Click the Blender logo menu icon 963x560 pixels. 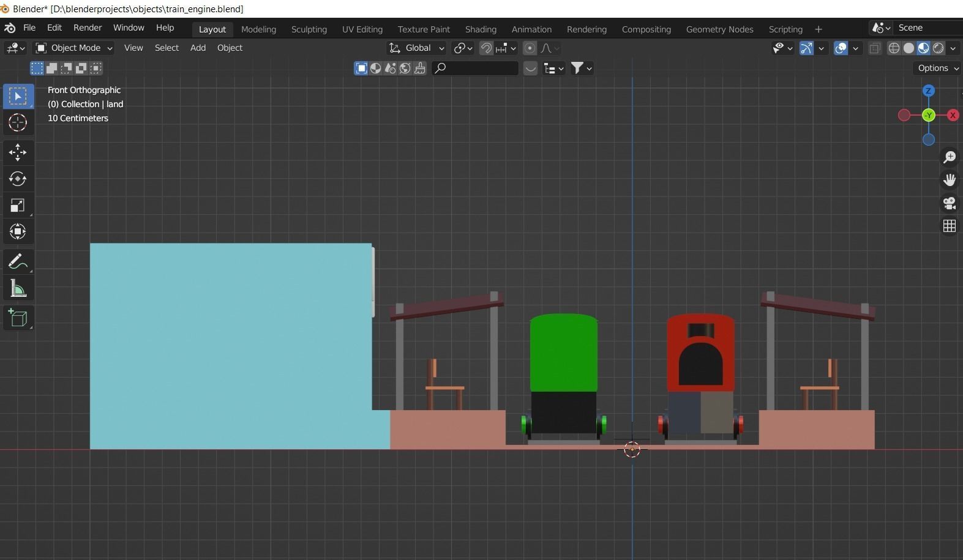(10, 28)
